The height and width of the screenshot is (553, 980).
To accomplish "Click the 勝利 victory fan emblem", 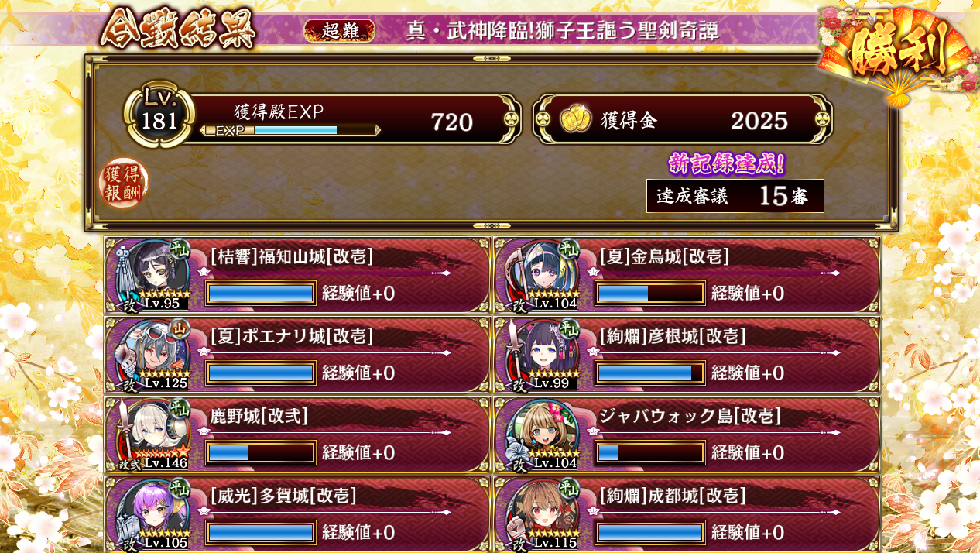I will click(x=898, y=53).
